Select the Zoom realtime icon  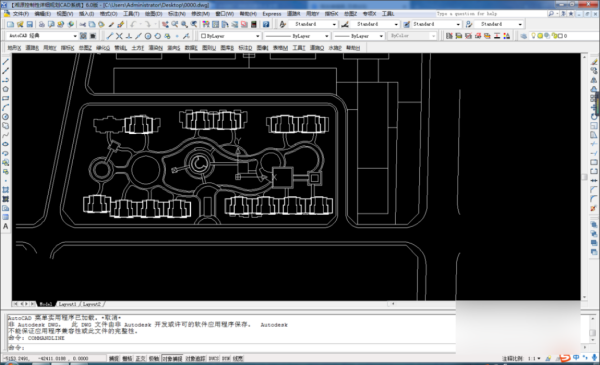click(x=174, y=24)
